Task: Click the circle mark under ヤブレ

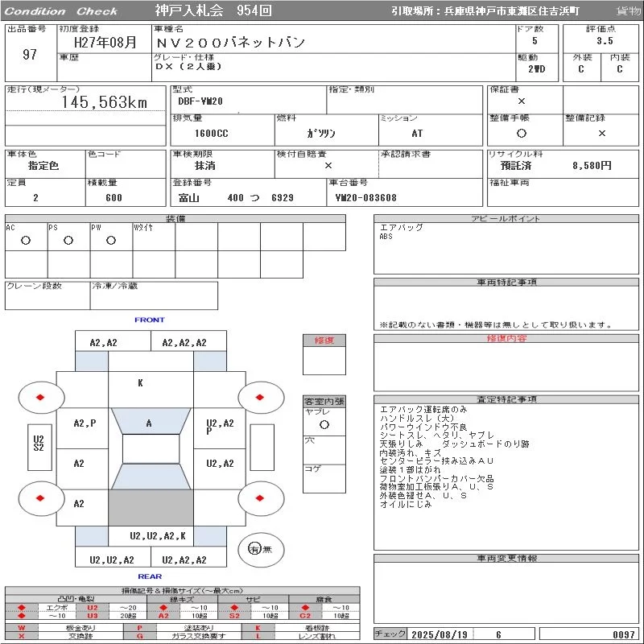Action: pyautogui.click(x=324, y=425)
